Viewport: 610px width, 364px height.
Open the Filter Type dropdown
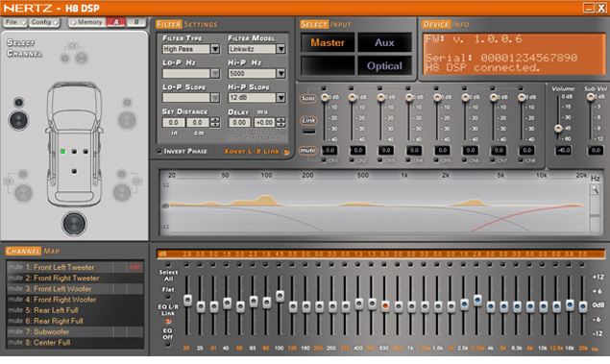tap(215, 49)
